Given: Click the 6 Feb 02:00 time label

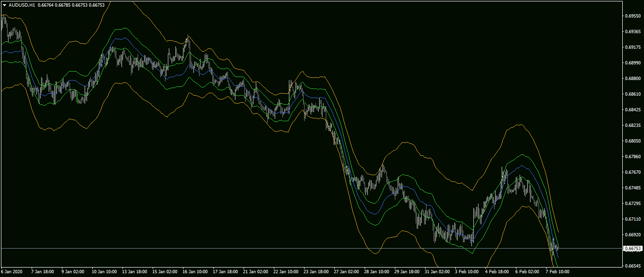Looking at the screenshot, I should (527, 272).
